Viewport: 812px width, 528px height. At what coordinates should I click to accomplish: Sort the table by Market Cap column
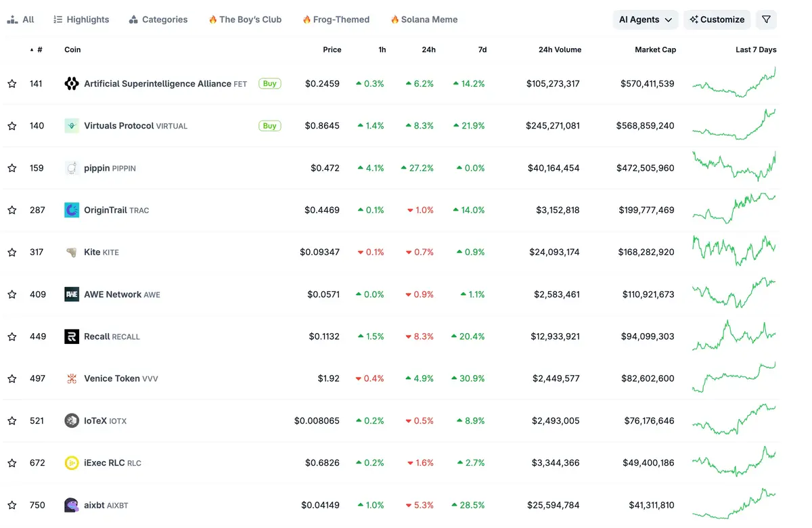(x=655, y=49)
